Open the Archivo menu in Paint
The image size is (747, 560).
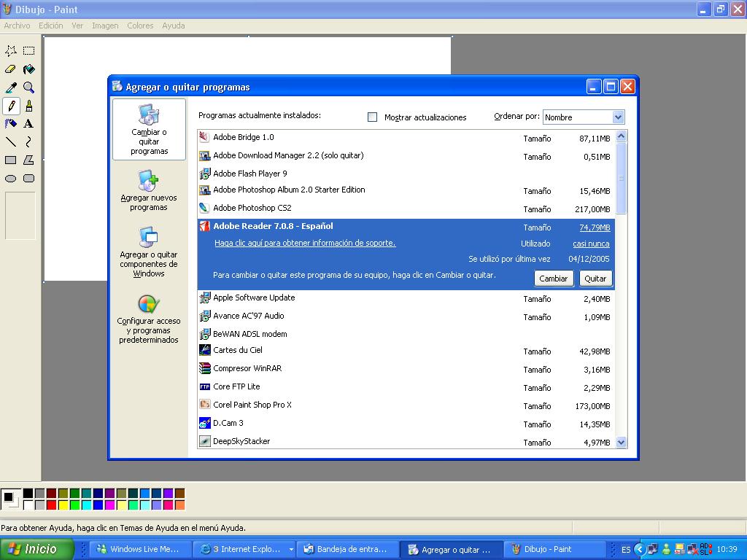pos(17,26)
